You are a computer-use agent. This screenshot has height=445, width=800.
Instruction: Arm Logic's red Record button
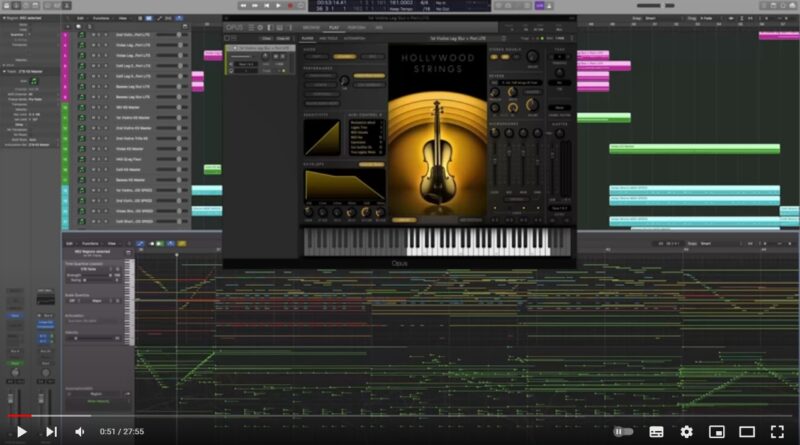pyautogui.click(x=290, y=6)
